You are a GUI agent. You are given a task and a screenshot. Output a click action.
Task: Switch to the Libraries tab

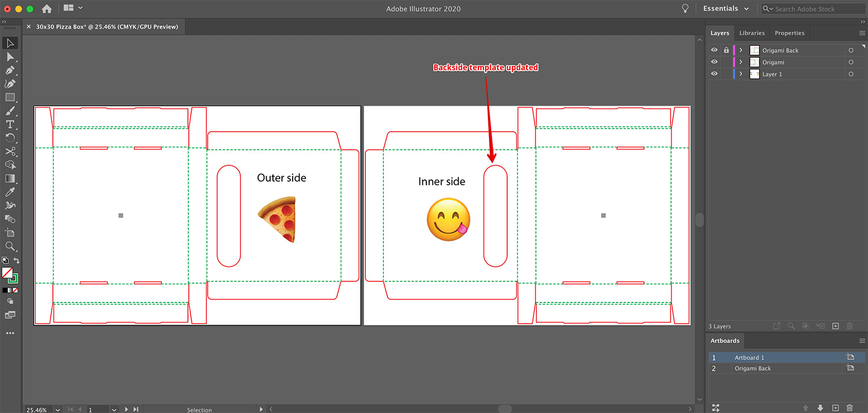pyautogui.click(x=752, y=33)
